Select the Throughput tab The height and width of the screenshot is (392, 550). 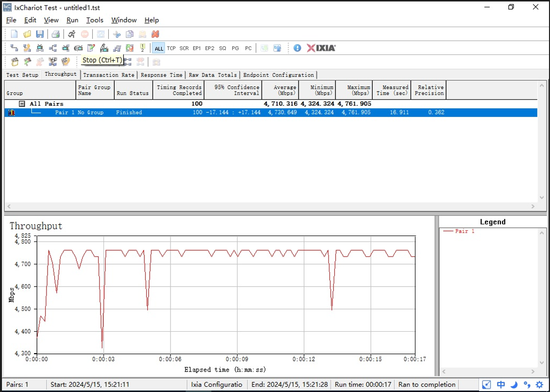61,74
